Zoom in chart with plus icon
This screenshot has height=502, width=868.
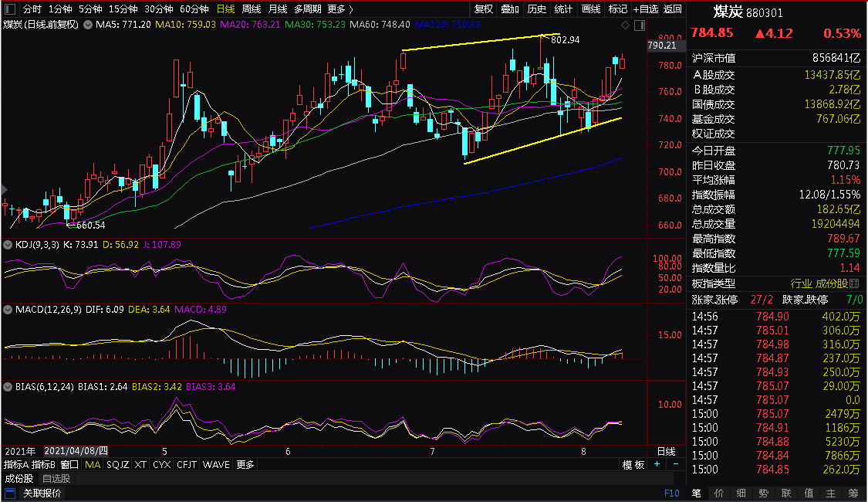(657, 464)
